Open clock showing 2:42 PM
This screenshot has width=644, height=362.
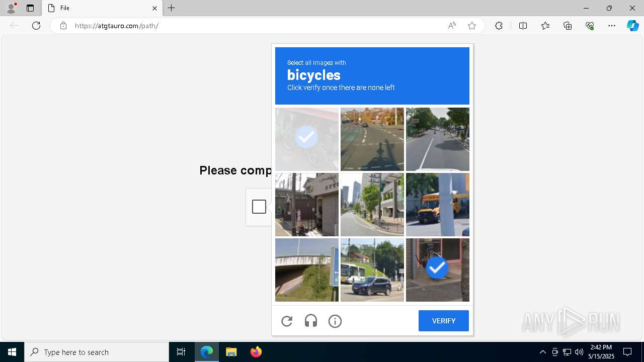[601, 352]
